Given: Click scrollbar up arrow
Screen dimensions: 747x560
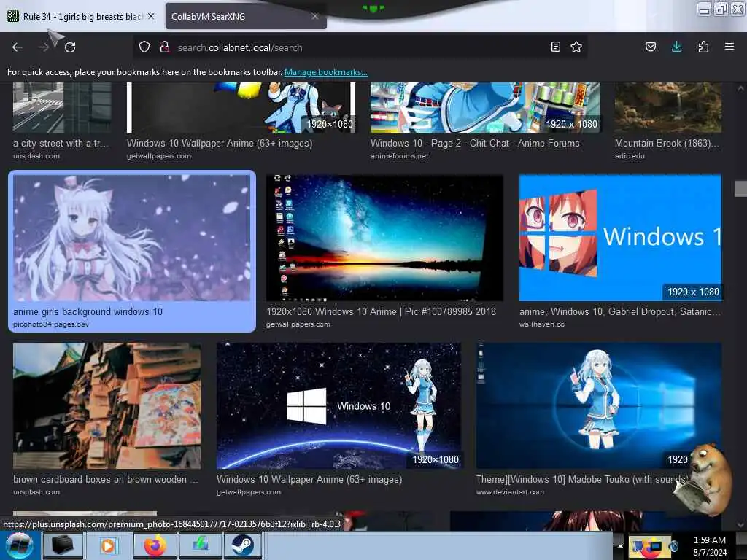Looking at the screenshot, I should [740, 88].
